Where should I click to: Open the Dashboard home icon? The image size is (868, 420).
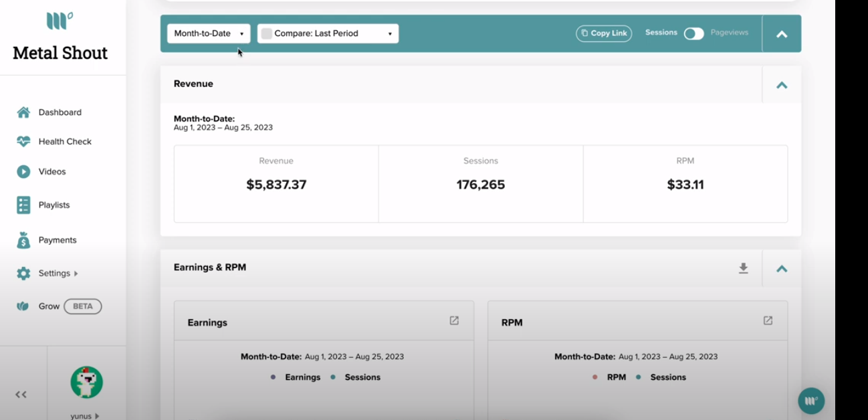pyautogui.click(x=23, y=112)
